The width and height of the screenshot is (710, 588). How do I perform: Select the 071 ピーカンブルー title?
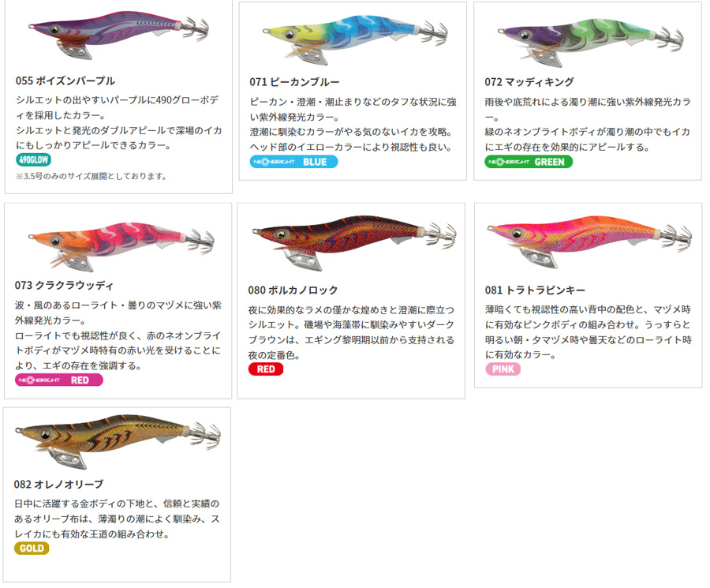pos(294,82)
